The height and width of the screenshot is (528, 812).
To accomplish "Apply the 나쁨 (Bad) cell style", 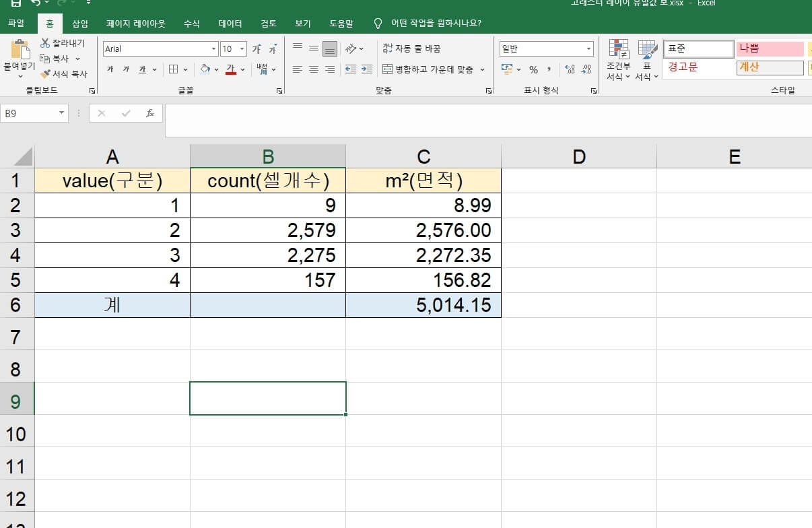I will pyautogui.click(x=770, y=48).
